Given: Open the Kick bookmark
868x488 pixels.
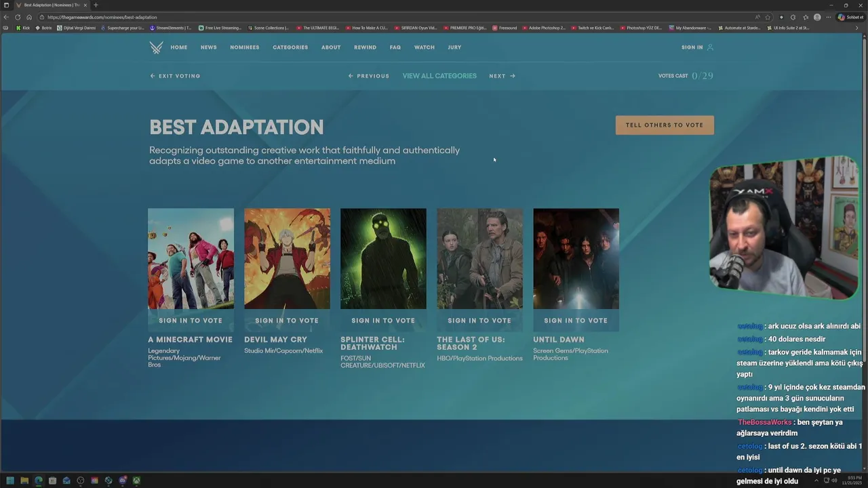Looking at the screenshot, I should (x=23, y=28).
